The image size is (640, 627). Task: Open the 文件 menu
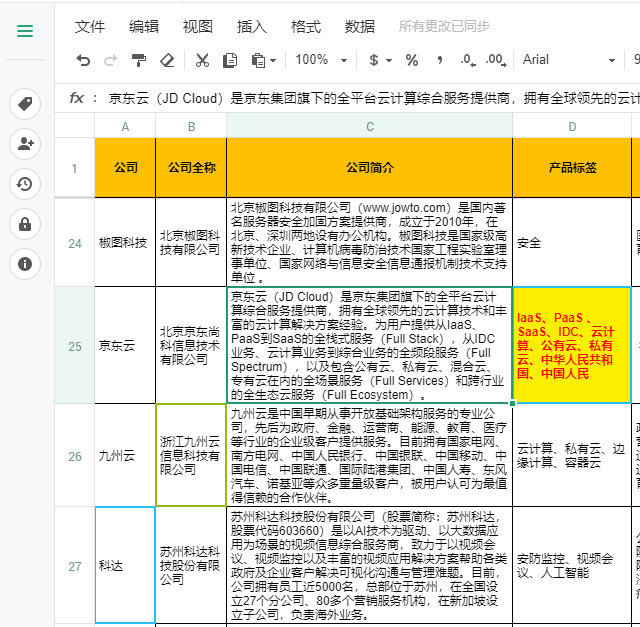[x=90, y=27]
